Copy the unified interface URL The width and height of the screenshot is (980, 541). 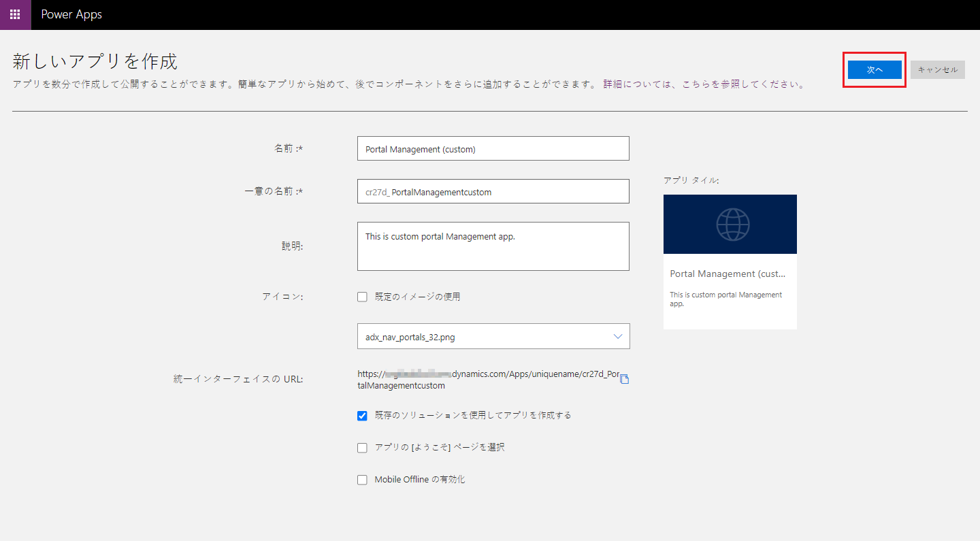pyautogui.click(x=624, y=380)
